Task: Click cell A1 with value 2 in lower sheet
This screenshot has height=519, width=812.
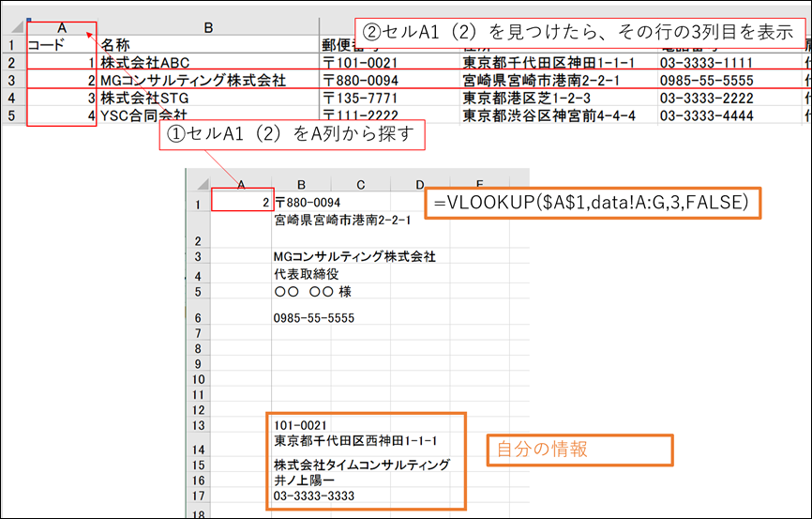Action: [242, 202]
